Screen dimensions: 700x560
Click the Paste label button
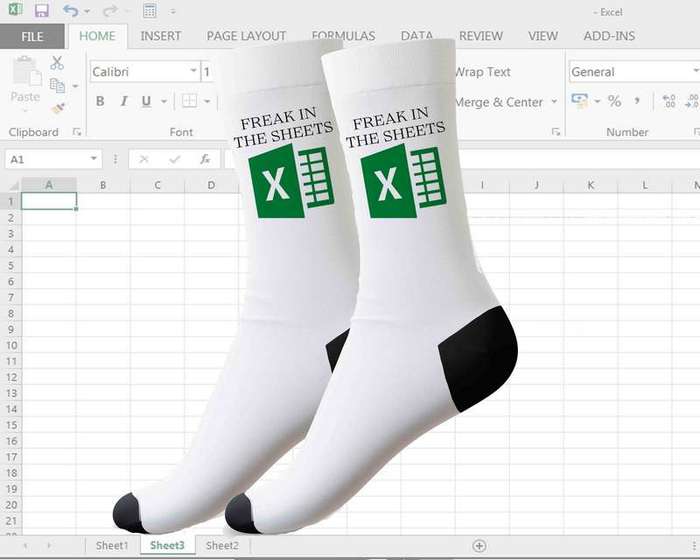(x=25, y=96)
